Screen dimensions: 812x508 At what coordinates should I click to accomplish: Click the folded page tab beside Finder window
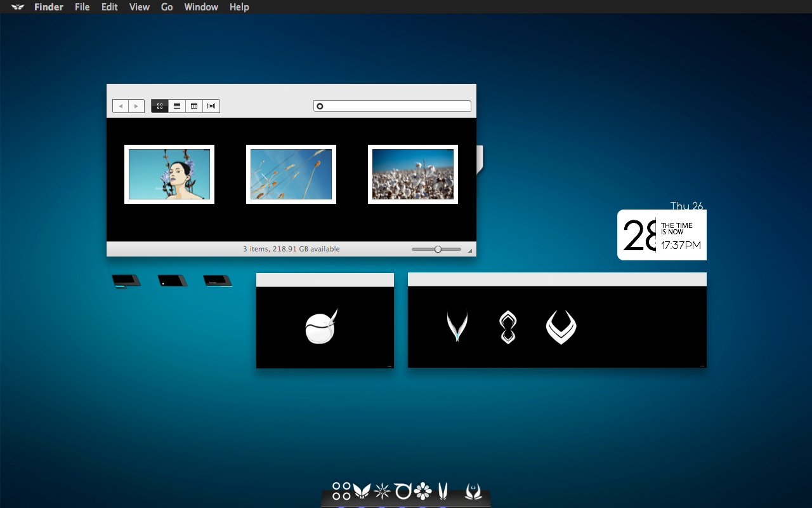480,159
